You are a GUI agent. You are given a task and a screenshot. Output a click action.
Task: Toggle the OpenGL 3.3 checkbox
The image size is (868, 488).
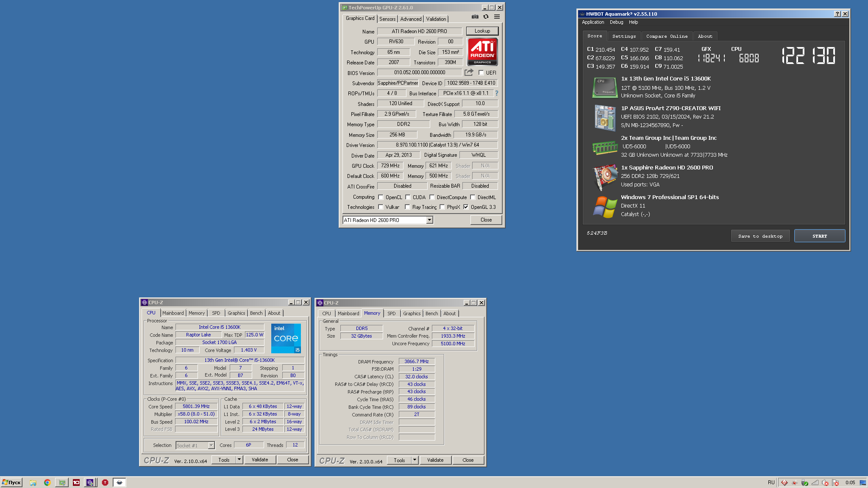[466, 207]
